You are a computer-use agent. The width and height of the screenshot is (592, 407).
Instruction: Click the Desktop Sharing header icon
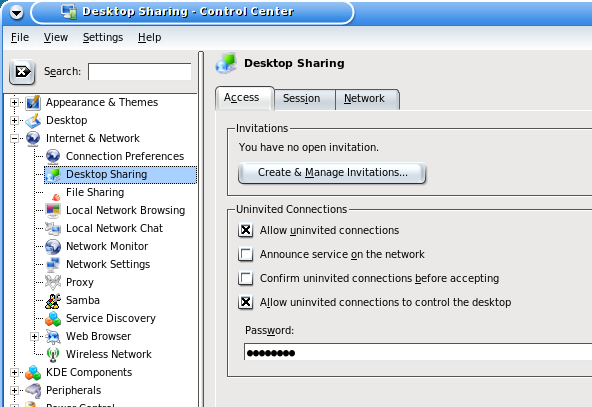coord(226,63)
